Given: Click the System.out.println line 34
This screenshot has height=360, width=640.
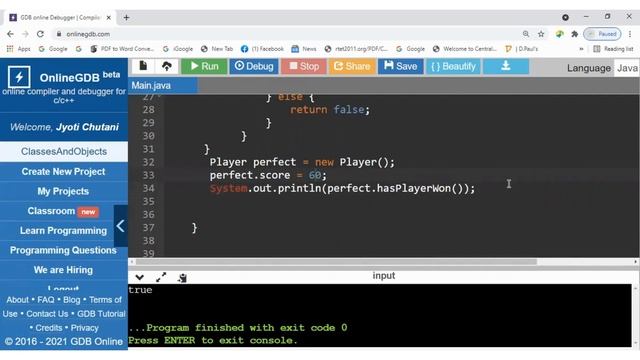Looking at the screenshot, I should [x=342, y=188].
